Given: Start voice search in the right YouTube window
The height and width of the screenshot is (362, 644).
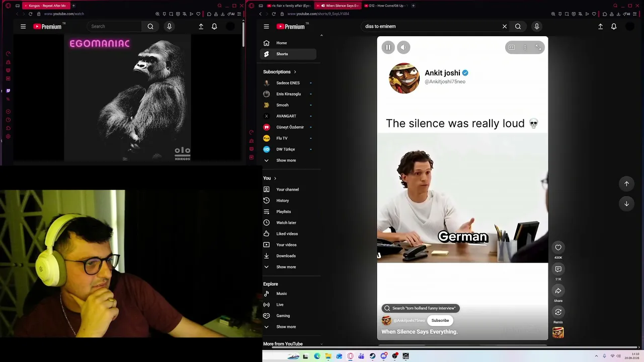Looking at the screenshot, I should pyautogui.click(x=537, y=26).
